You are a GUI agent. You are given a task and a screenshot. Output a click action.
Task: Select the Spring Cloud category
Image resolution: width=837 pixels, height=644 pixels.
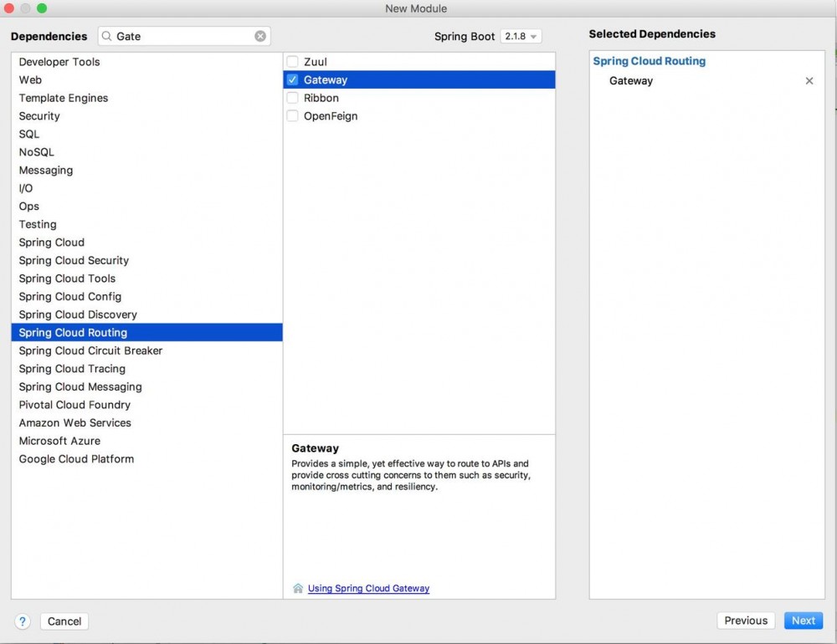click(x=146, y=243)
